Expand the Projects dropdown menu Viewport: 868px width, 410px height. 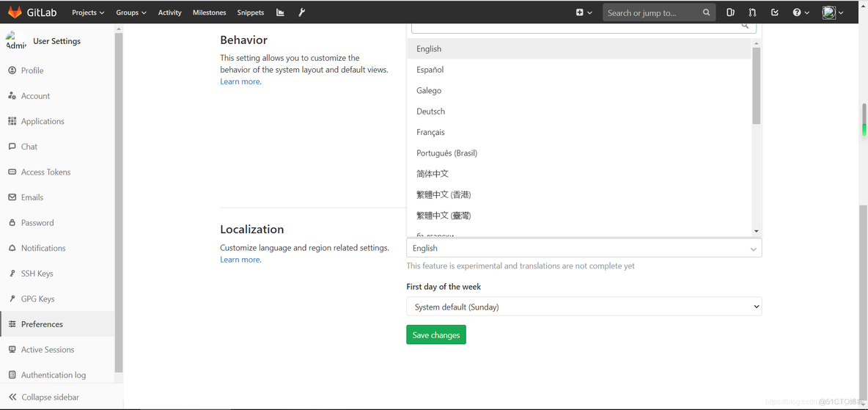pos(88,12)
